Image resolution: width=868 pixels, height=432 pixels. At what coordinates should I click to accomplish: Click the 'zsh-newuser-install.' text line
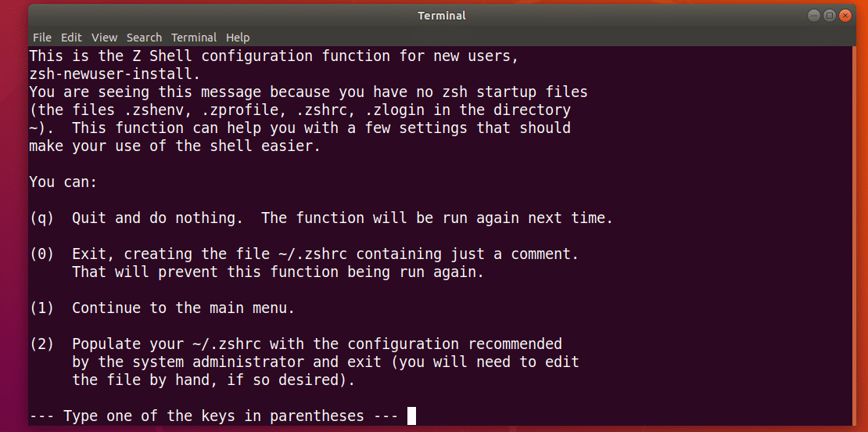114,74
